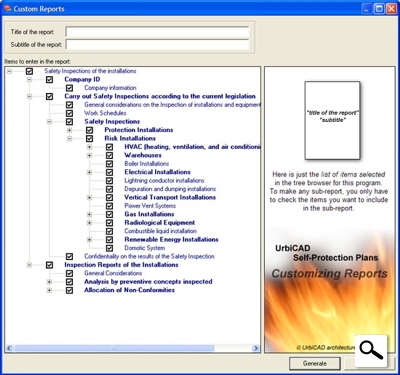Uncheck the Boiler Installations checkbox
This screenshot has width=400, height=375.
tap(109, 164)
